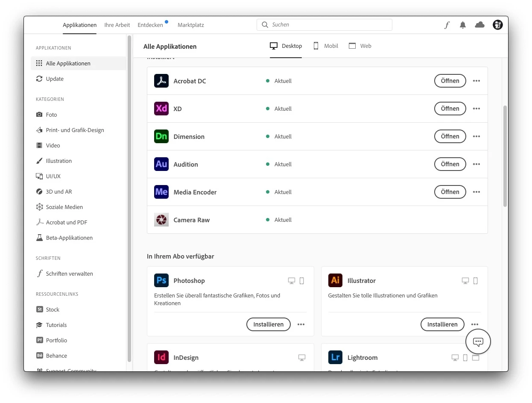Open Dimension with Öffnen button
Screen dimensions: 532x403
coord(450,136)
